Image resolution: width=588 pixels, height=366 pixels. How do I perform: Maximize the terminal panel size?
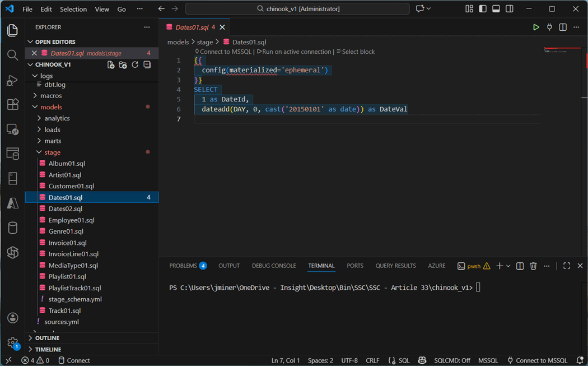pyautogui.click(x=567, y=266)
